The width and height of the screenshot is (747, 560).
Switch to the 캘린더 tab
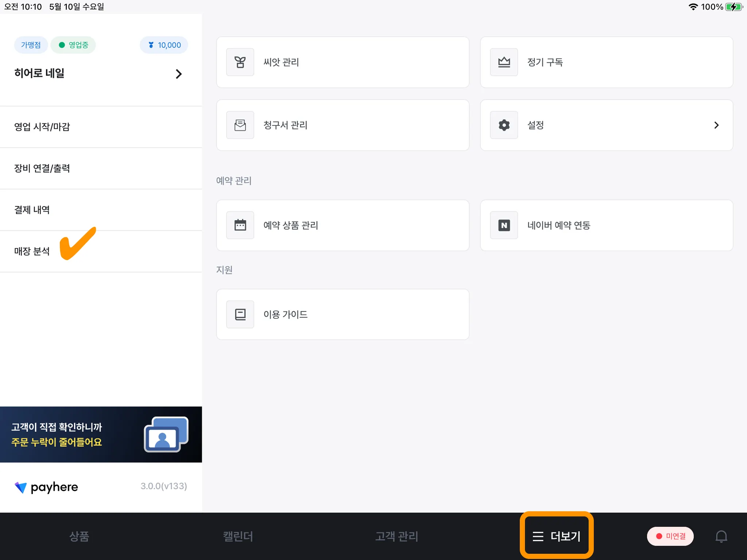(238, 536)
